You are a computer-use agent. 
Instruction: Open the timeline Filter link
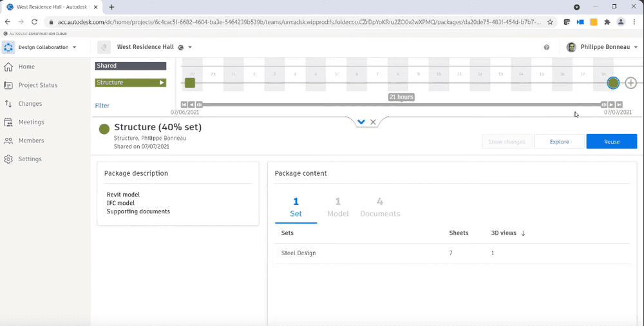tap(102, 106)
